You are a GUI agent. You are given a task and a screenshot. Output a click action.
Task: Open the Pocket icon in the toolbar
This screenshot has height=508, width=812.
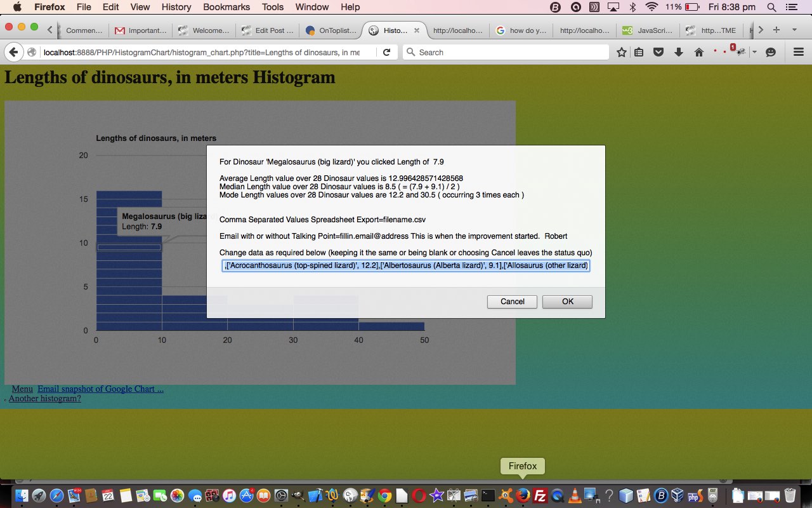coord(658,52)
